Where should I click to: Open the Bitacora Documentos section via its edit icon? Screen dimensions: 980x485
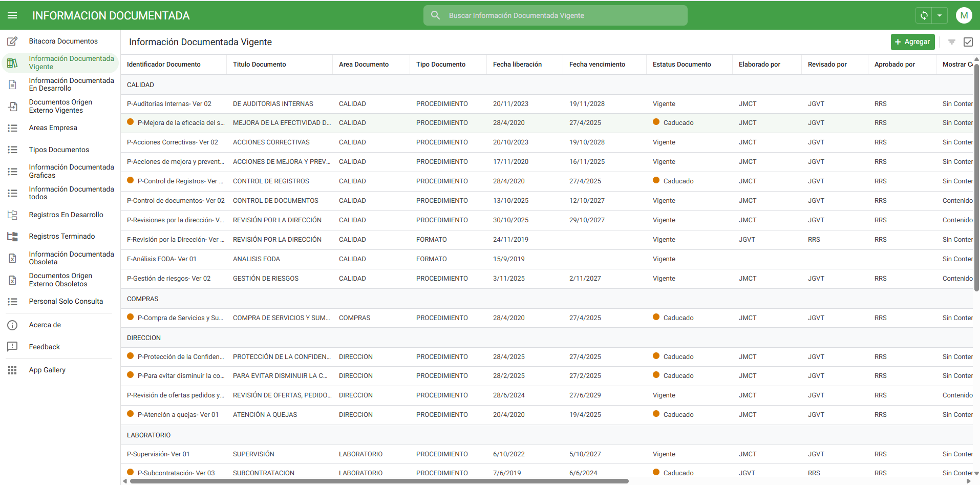(x=12, y=41)
